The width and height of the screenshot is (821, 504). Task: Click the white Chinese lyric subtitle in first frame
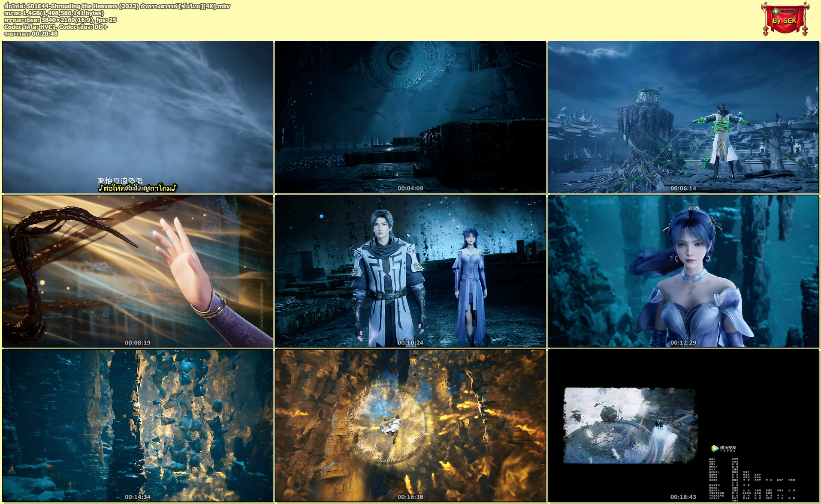[120, 181]
